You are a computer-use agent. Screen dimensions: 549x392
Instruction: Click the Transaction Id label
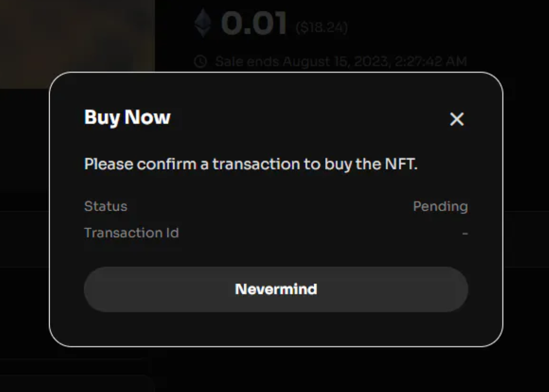tap(131, 233)
